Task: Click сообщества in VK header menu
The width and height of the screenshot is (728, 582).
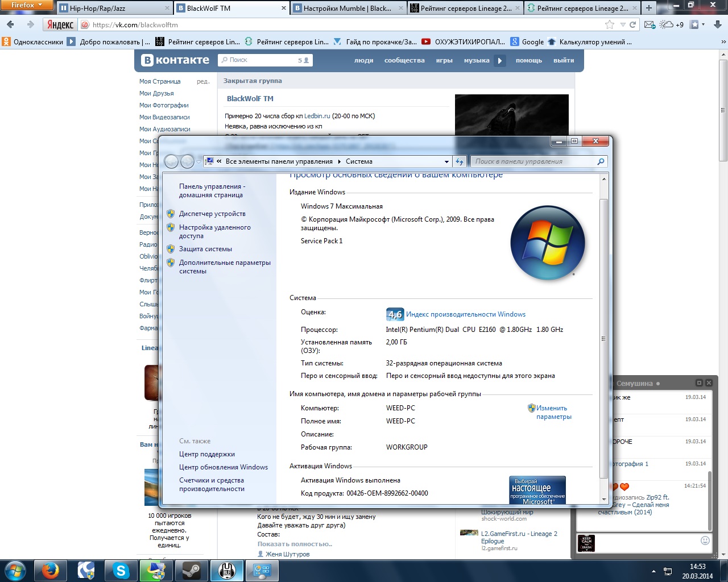Action: [x=404, y=60]
